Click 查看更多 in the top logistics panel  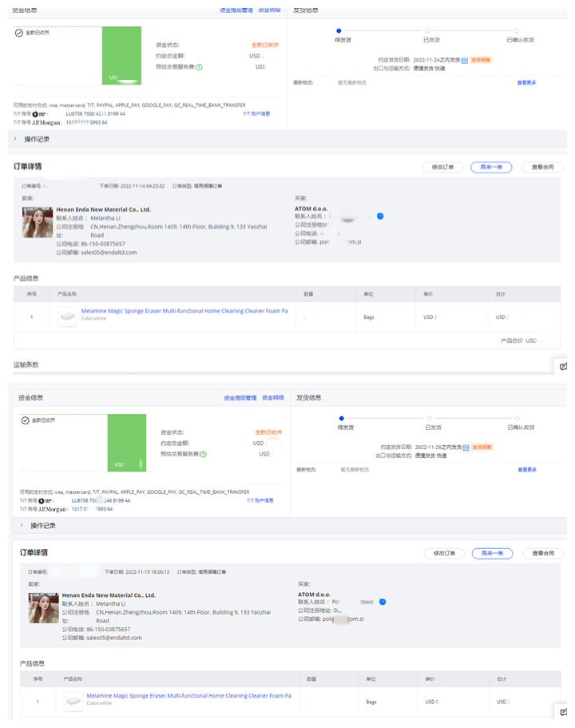(526, 82)
